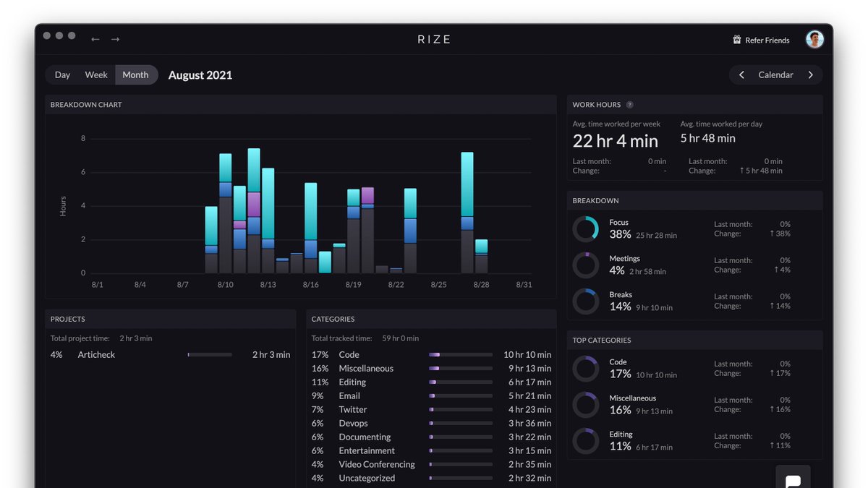This screenshot has width=868, height=488.
Task: Go to previous month with left chevron
Action: pyautogui.click(x=741, y=75)
